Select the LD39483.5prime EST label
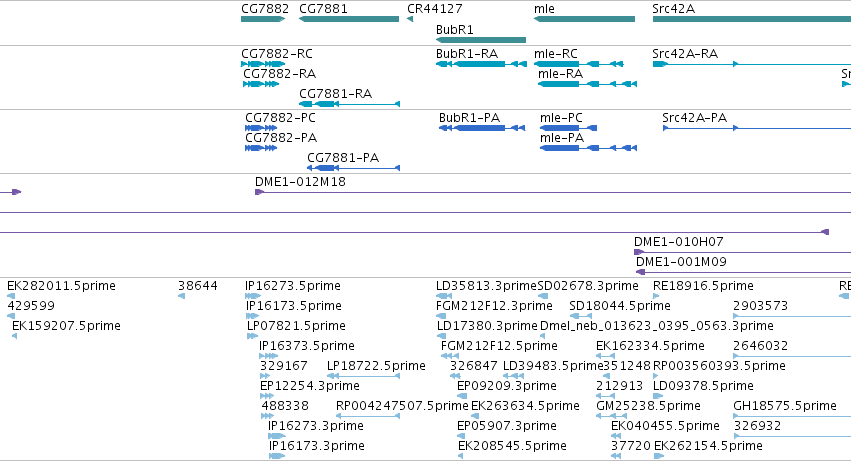851x461 pixels. click(x=553, y=366)
